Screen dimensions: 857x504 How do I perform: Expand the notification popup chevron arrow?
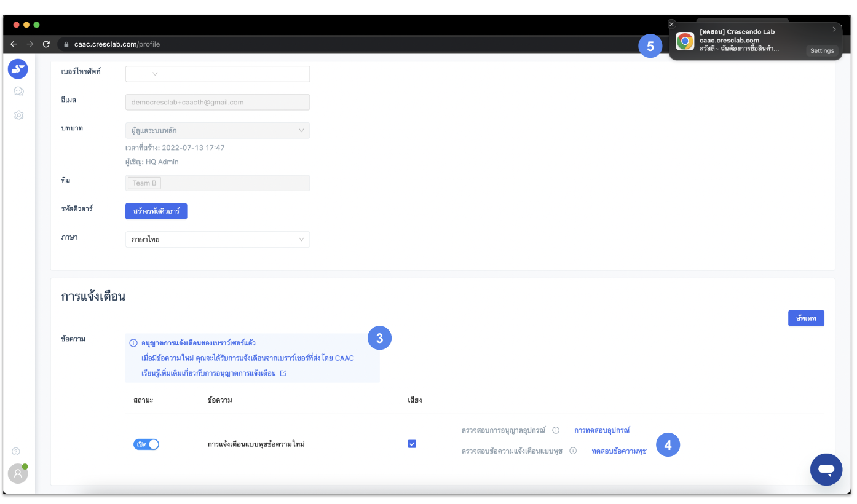tap(834, 29)
